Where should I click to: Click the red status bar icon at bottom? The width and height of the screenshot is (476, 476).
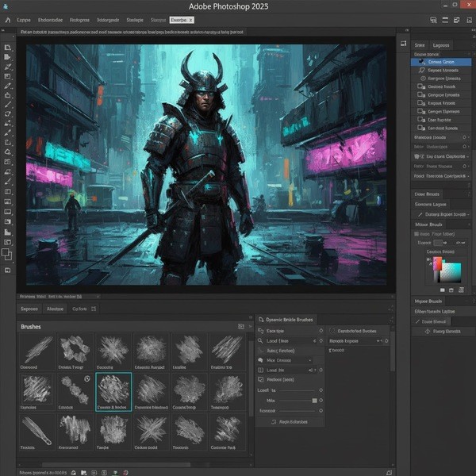point(125,473)
